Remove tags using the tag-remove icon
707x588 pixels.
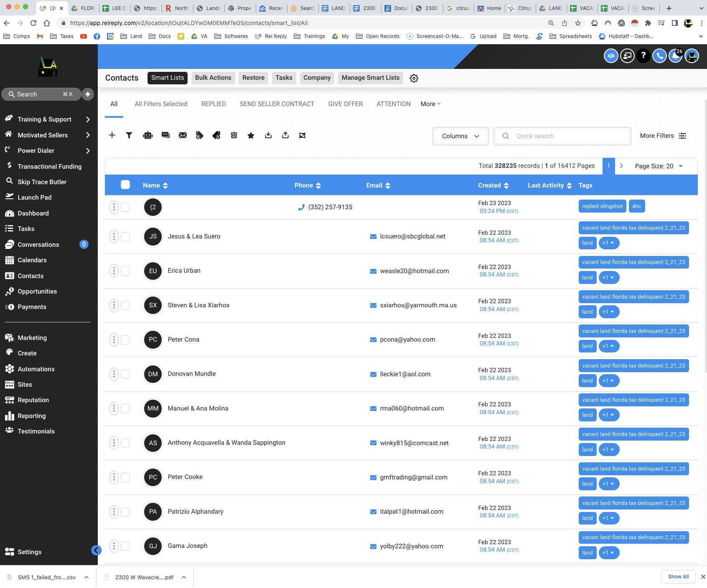tap(216, 135)
